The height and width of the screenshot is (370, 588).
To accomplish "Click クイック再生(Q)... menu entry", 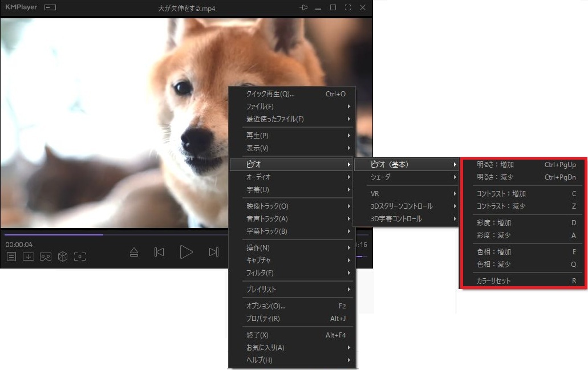I will [x=292, y=94].
